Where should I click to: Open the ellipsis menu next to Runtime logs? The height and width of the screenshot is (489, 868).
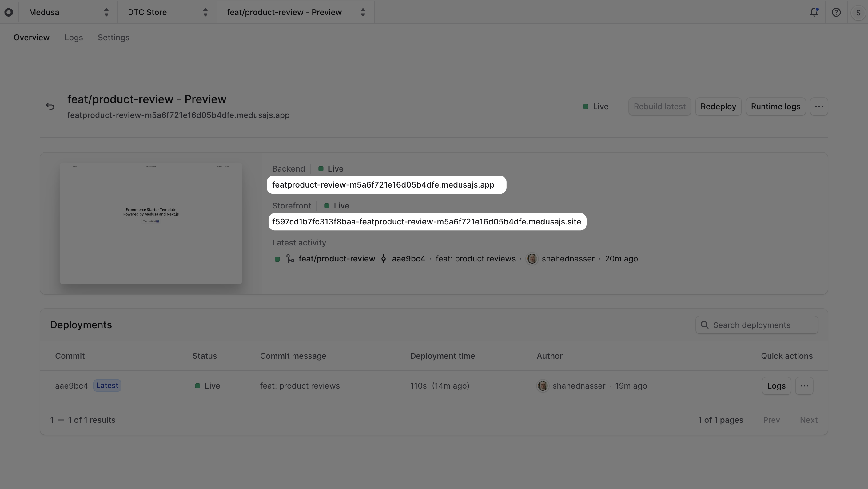pyautogui.click(x=819, y=106)
